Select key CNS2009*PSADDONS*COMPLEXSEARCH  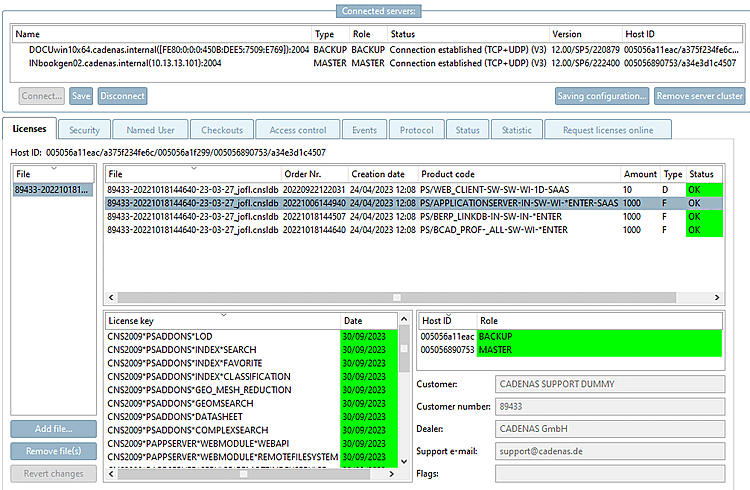point(251,430)
